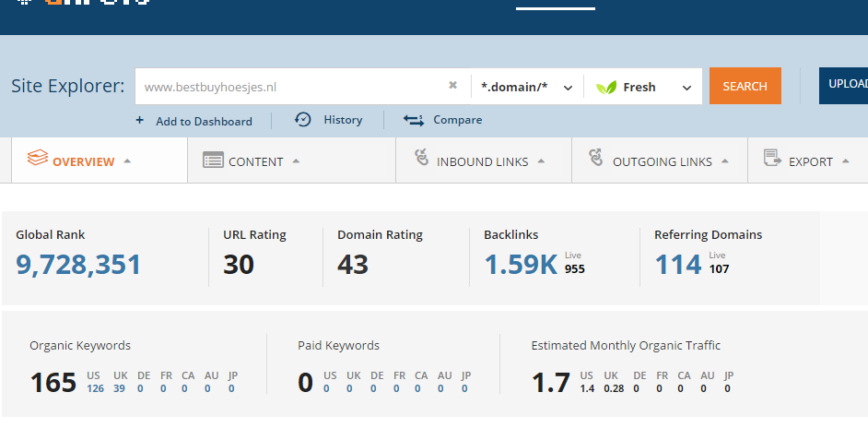The height and width of the screenshot is (428, 868).
Task: Click the DE organic keywords value 0
Action: (140, 388)
